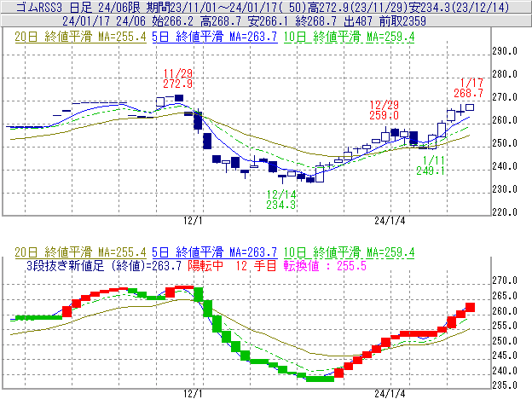Click the 235.0 axis label in lower chart
Screen dimensions: 532x405
pyautogui.click(x=505, y=385)
